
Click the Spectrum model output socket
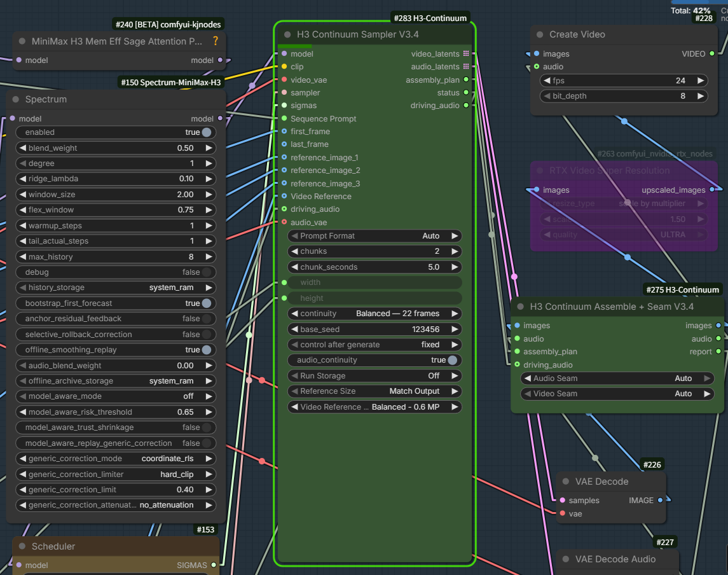tap(220, 119)
